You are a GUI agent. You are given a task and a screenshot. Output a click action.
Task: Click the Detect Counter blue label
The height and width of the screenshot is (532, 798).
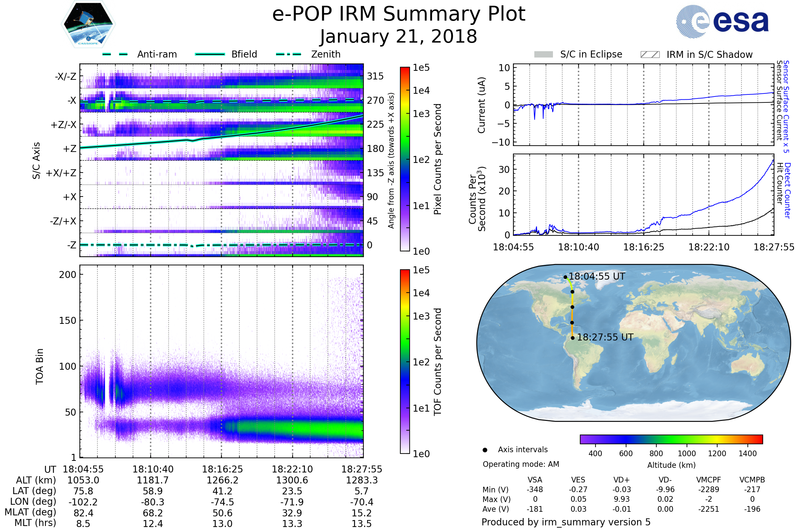click(x=788, y=191)
